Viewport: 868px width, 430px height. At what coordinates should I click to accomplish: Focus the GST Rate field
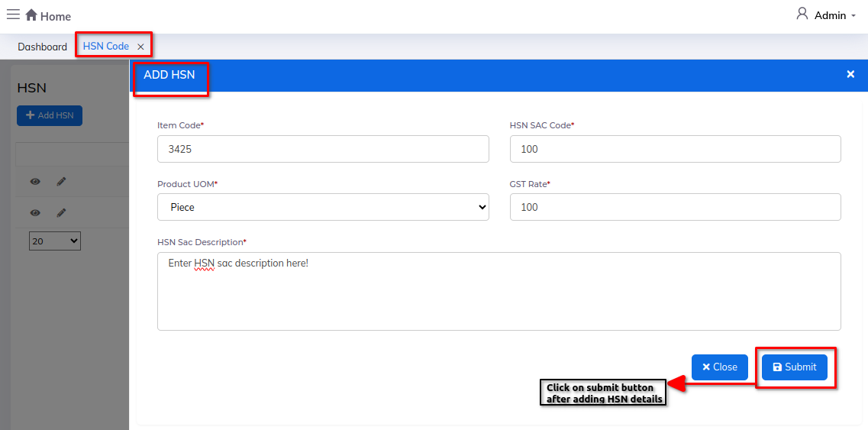pos(676,207)
